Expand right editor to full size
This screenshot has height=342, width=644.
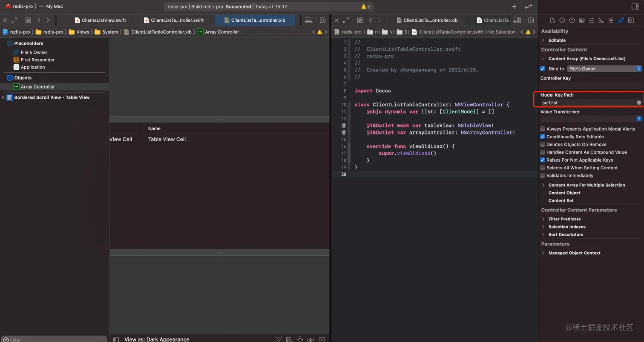(x=346, y=20)
